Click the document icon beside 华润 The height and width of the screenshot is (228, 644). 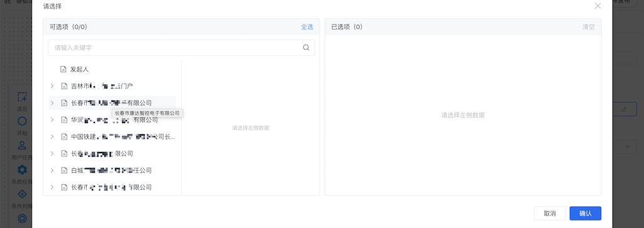(64, 120)
